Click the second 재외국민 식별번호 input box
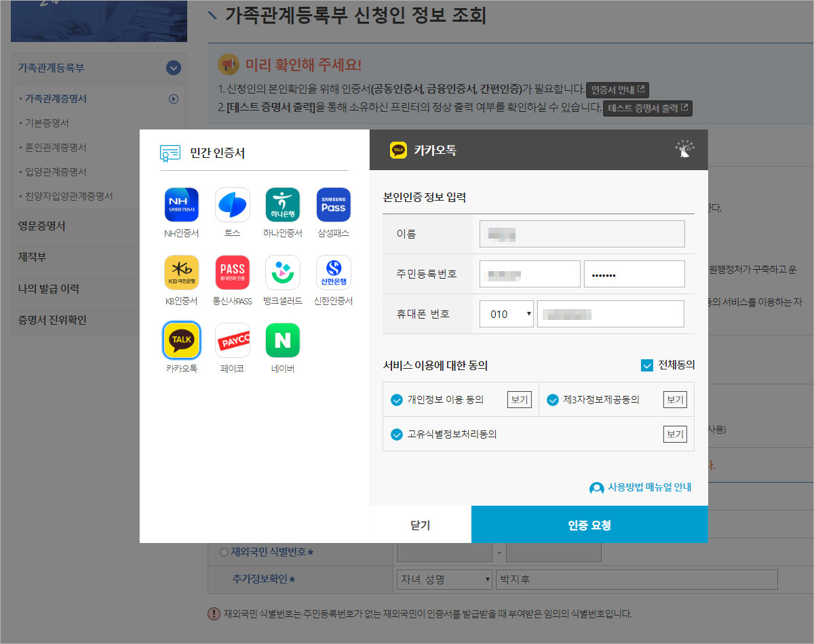The height and width of the screenshot is (644, 814). click(554, 552)
